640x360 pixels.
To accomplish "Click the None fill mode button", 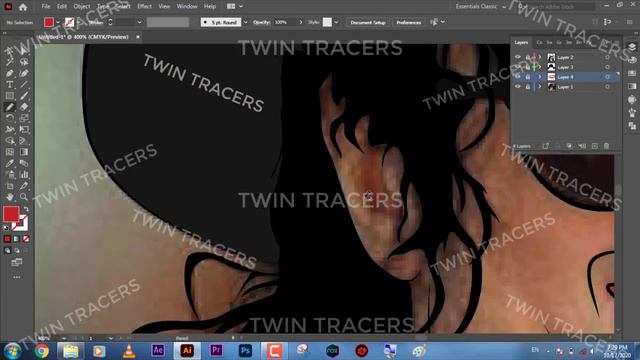I will (26, 239).
